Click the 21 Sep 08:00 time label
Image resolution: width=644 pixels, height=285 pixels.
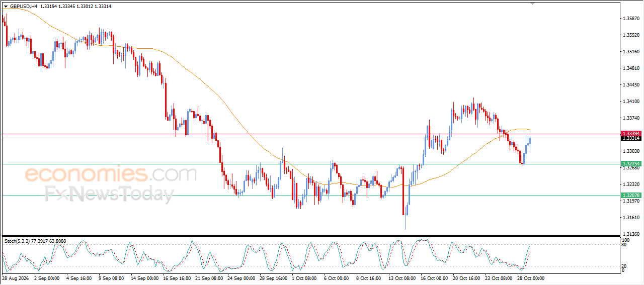209,278
